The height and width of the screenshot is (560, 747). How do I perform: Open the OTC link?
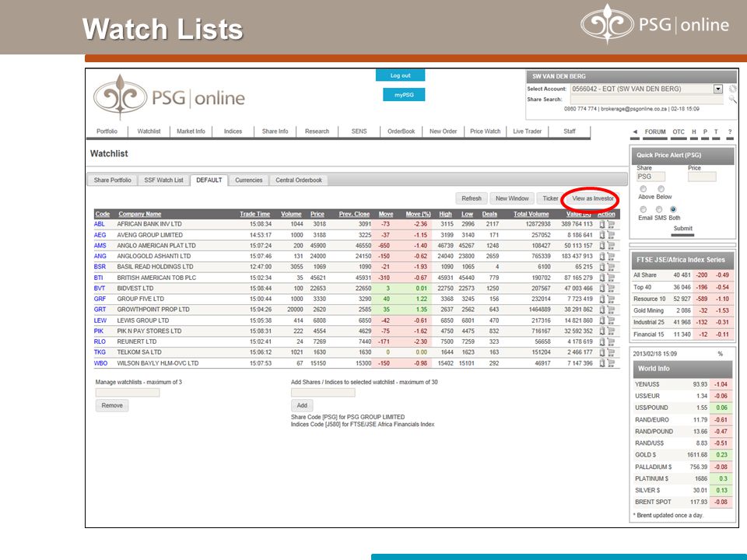tap(679, 132)
